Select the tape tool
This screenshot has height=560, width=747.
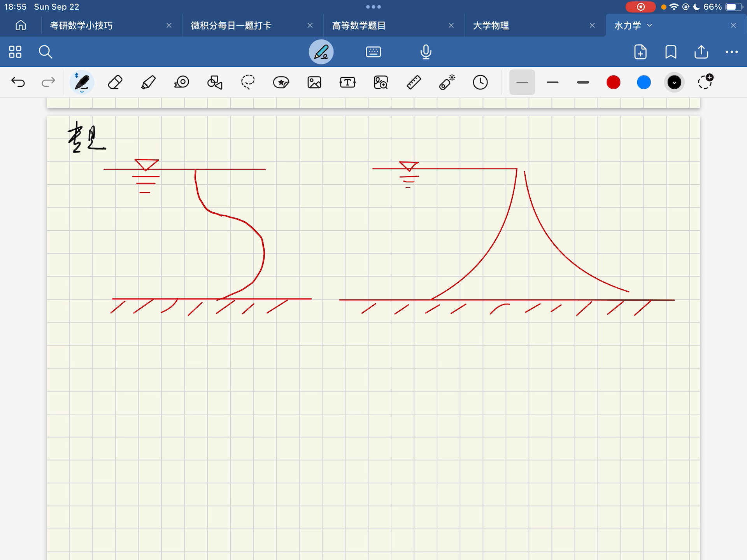(182, 82)
